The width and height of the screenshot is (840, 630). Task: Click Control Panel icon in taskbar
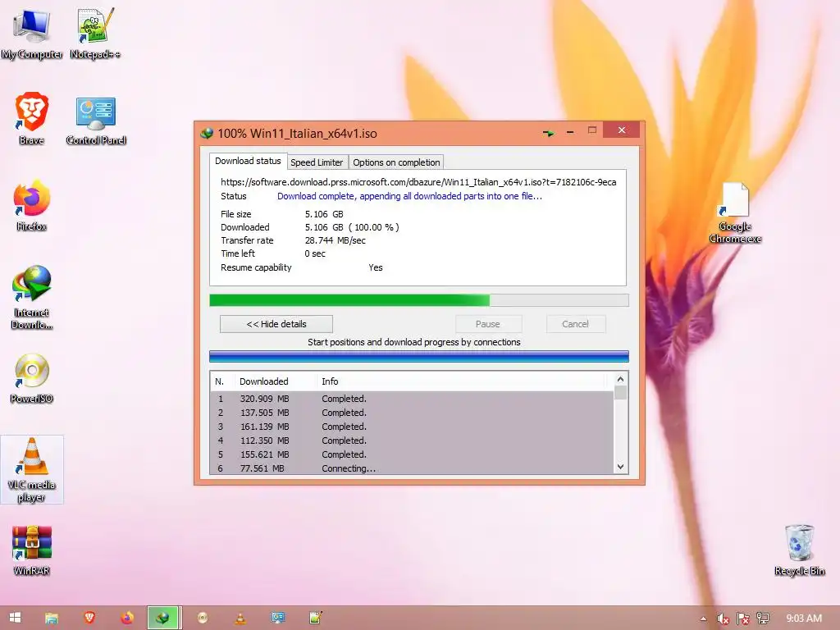[x=278, y=618]
